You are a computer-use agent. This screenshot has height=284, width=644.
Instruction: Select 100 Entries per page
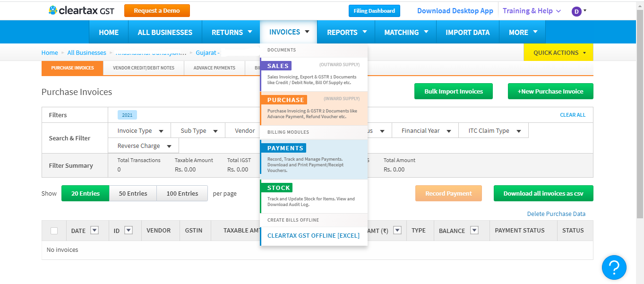pos(182,193)
